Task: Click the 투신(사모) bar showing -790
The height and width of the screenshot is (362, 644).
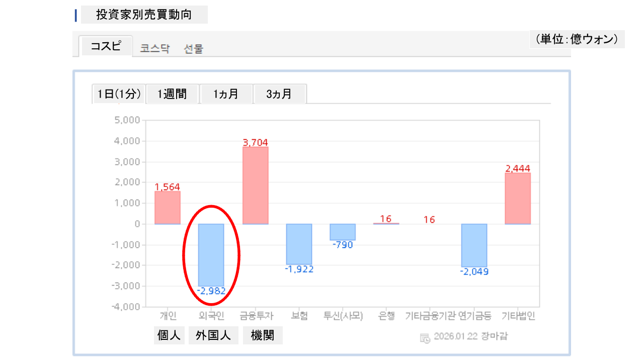Action: (343, 232)
